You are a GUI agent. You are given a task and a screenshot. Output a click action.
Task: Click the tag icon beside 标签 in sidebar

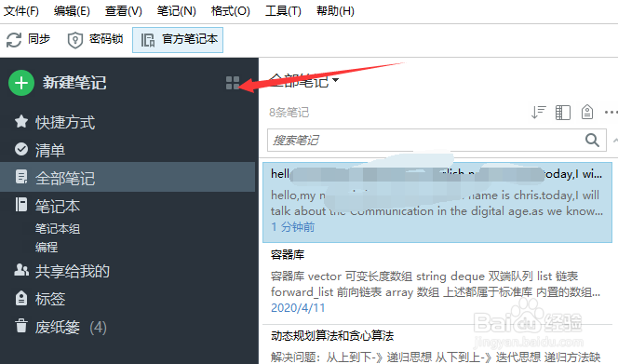[21, 298]
